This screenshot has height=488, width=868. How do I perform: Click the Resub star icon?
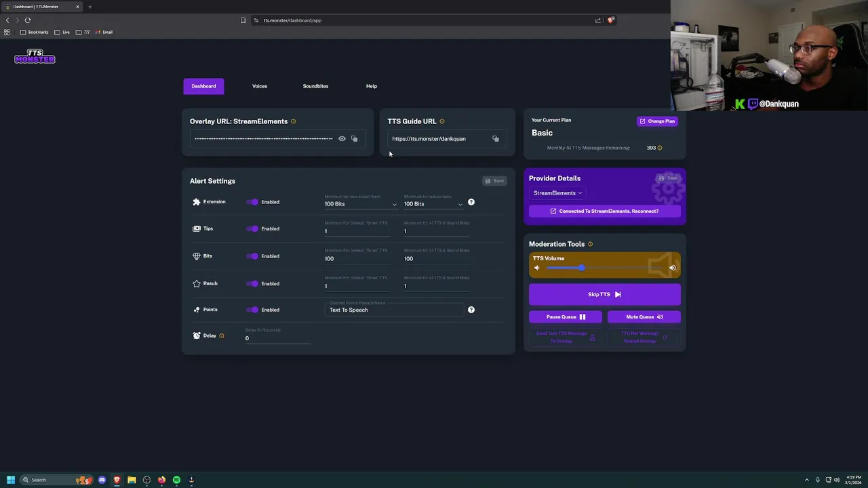(197, 283)
